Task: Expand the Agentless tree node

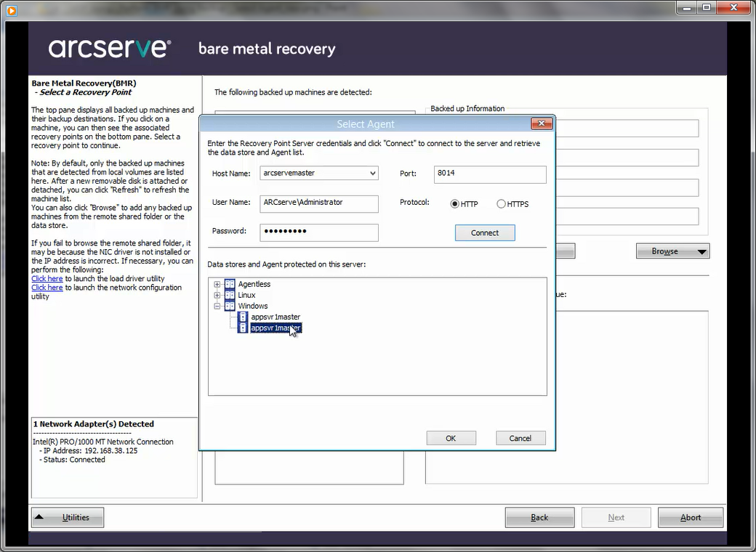Action: [217, 284]
